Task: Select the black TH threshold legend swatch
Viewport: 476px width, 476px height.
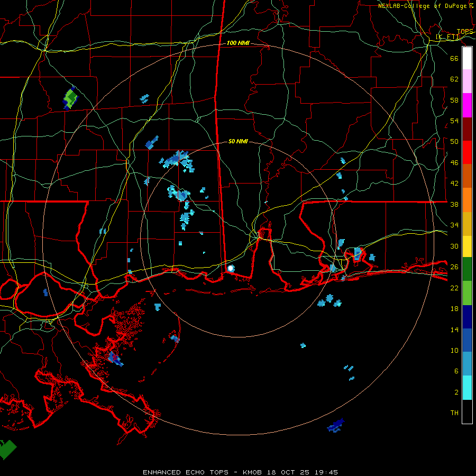Action: pyautogui.click(x=467, y=411)
